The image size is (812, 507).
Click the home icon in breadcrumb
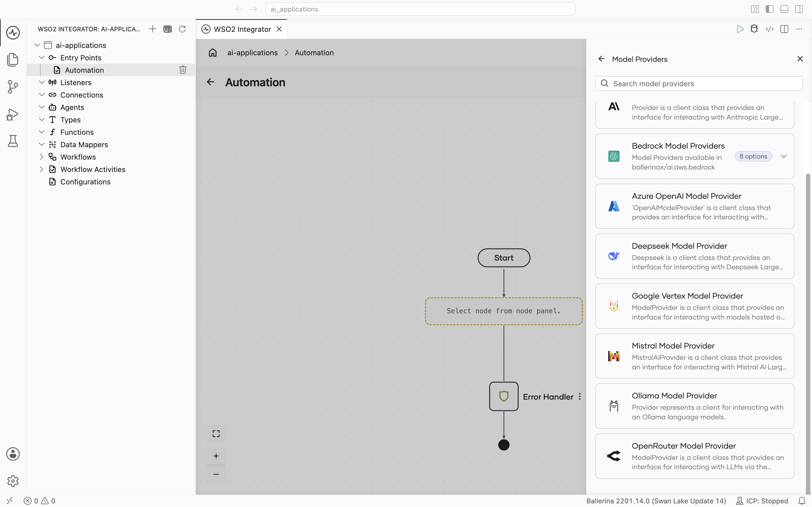pyautogui.click(x=213, y=53)
